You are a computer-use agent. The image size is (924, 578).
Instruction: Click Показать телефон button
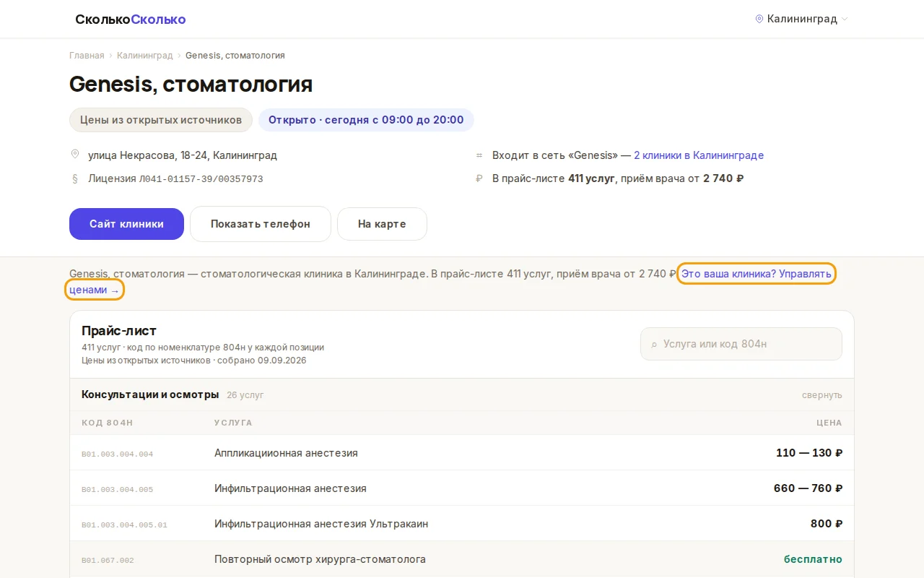tap(261, 224)
